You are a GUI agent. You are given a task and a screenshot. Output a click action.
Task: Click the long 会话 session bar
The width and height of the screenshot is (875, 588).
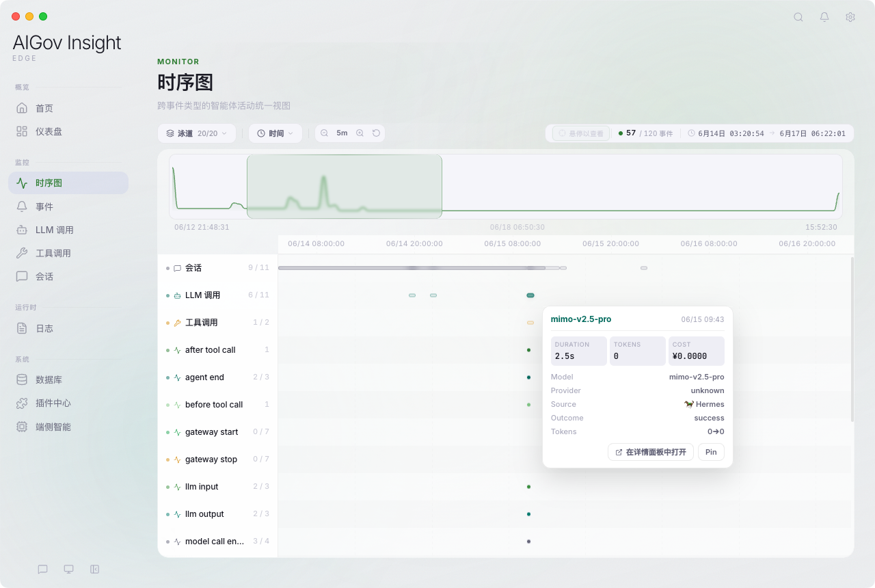coord(412,268)
